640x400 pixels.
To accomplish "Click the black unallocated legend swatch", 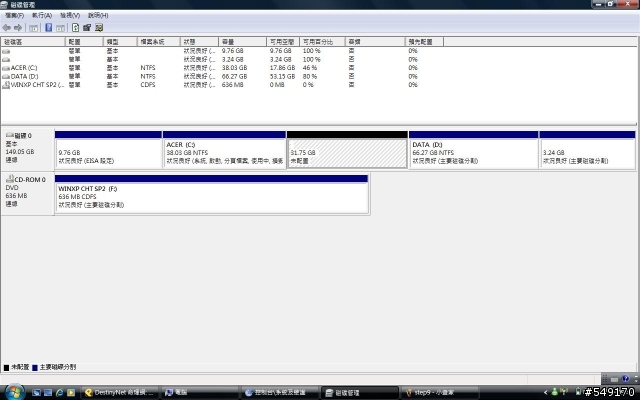I will pos(6,368).
